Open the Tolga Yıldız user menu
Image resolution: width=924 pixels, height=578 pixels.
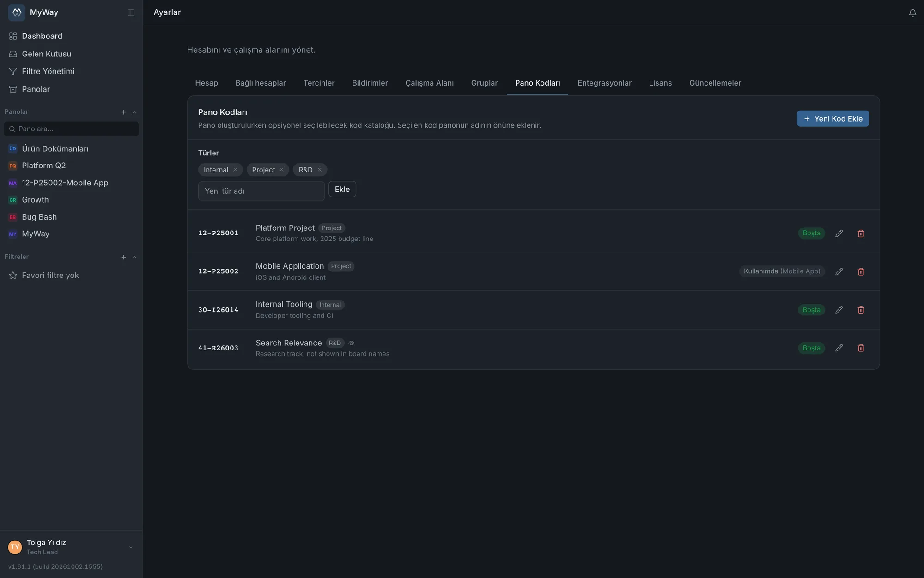click(71, 547)
